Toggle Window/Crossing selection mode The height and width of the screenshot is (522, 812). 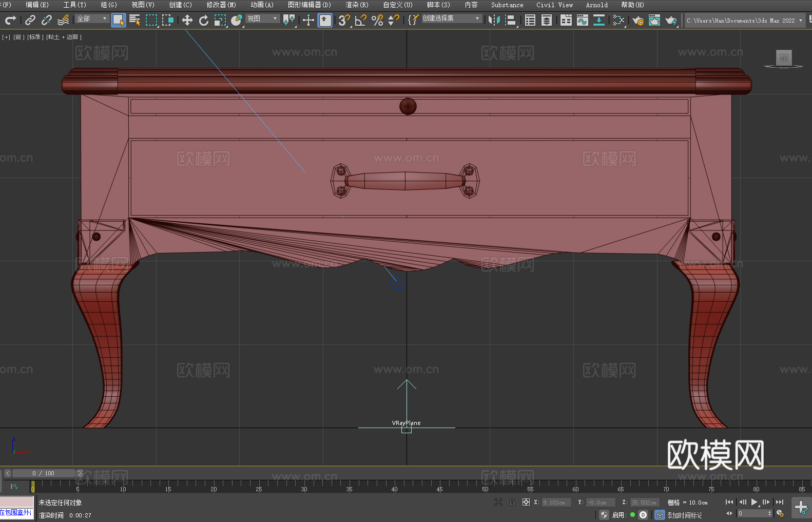[168, 20]
